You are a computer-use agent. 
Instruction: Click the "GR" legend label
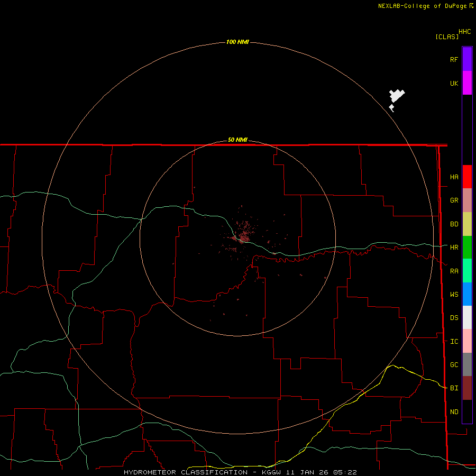(x=454, y=200)
